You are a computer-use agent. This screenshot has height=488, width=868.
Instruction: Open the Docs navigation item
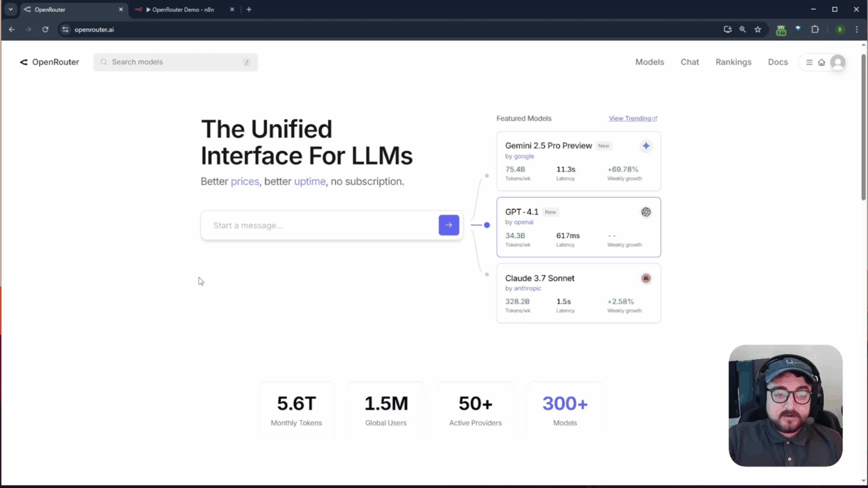tap(778, 62)
